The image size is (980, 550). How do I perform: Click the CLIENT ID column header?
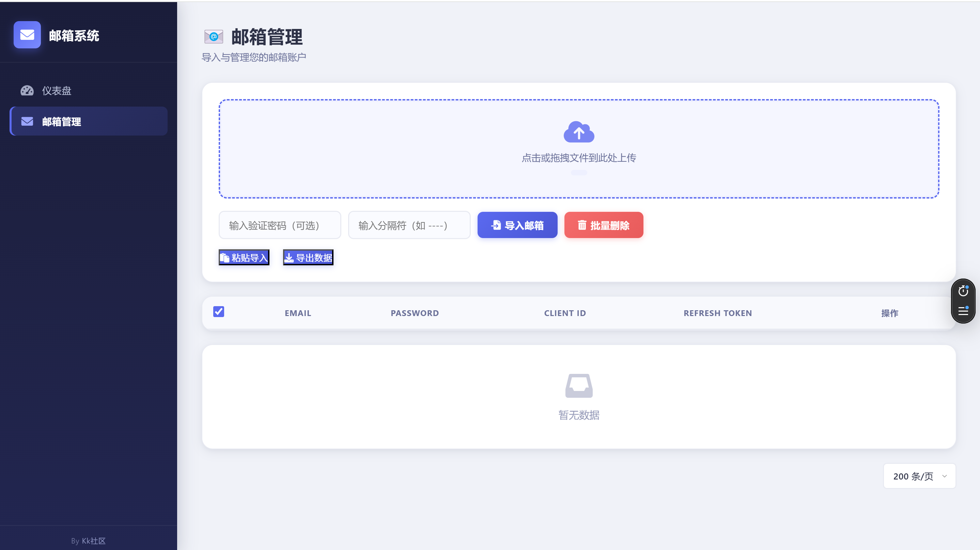coord(565,313)
